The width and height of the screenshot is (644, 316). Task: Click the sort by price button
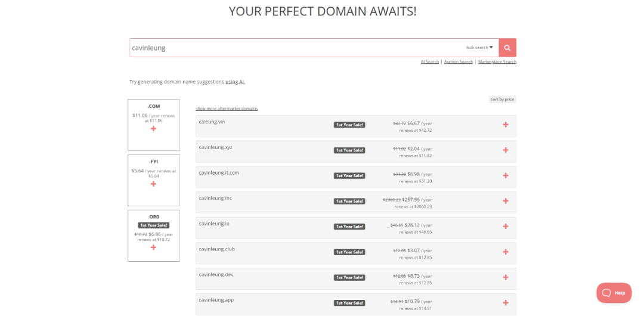pos(502,99)
